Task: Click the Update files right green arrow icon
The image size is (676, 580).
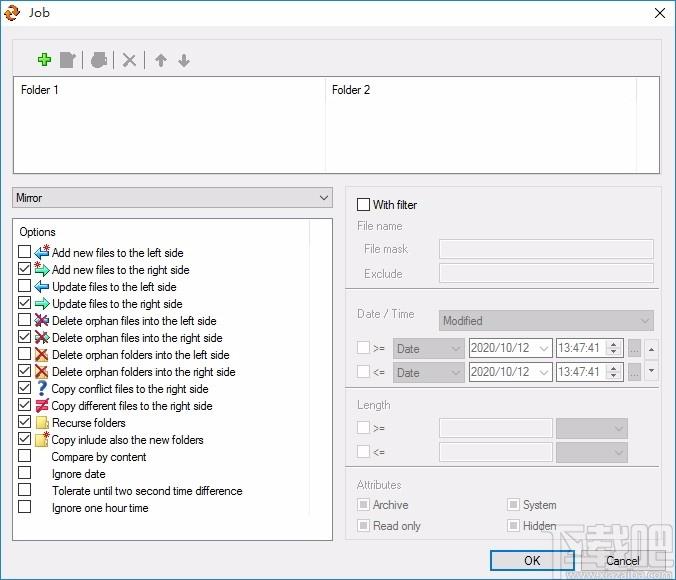Action: (42, 304)
